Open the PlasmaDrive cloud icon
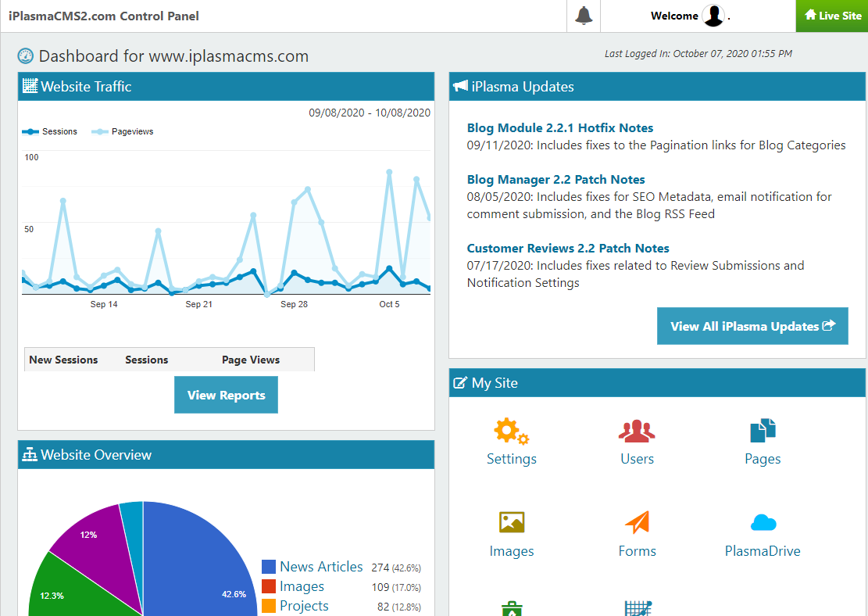The image size is (868, 616). click(x=763, y=522)
